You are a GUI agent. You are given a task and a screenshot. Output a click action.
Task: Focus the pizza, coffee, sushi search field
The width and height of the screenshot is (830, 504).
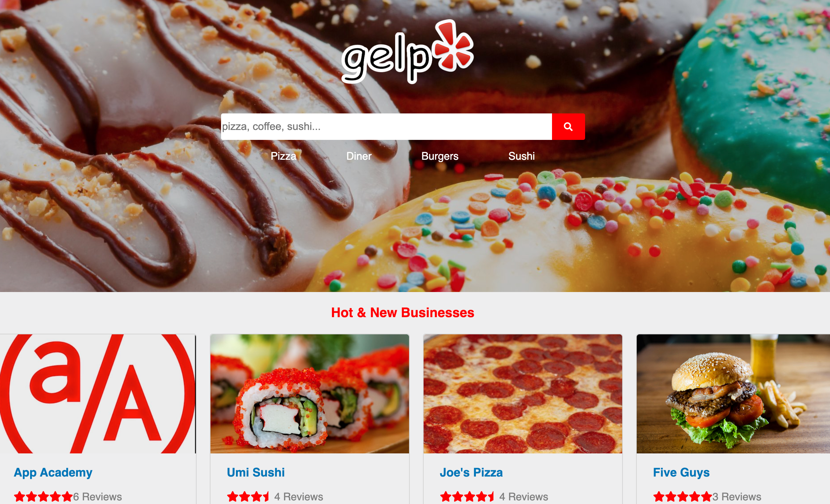[386, 127]
